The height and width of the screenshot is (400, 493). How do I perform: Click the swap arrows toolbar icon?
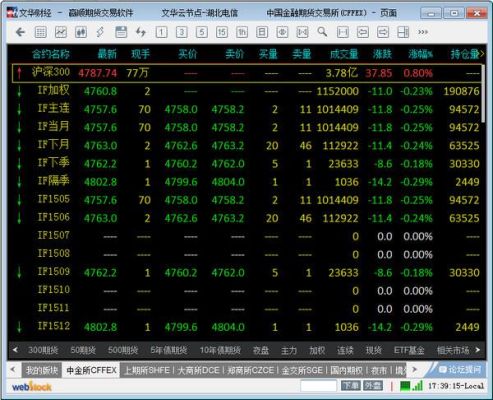pos(141,32)
